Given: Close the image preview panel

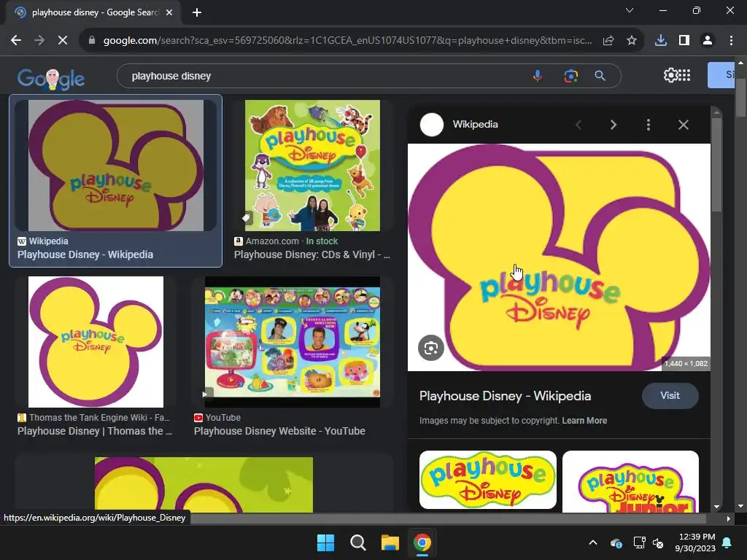Looking at the screenshot, I should coord(683,125).
